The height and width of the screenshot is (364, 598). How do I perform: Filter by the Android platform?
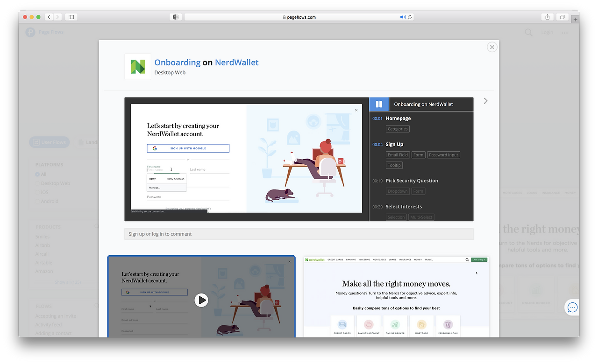(x=50, y=201)
